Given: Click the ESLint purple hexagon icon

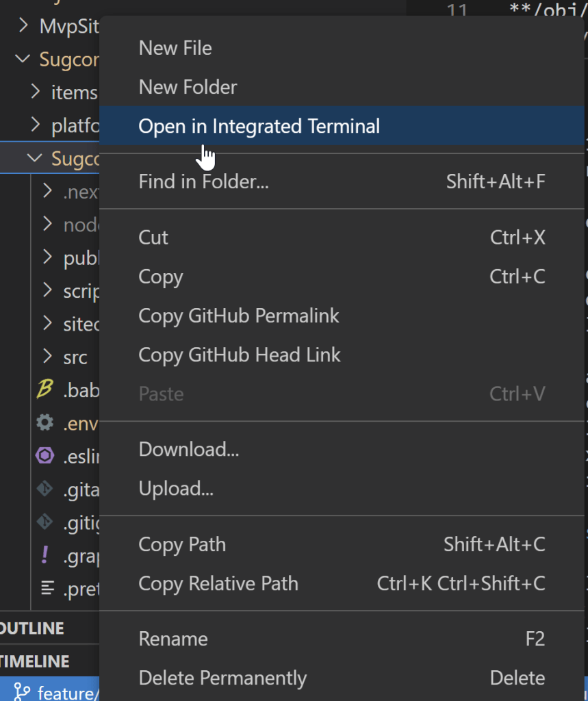Looking at the screenshot, I should tap(45, 456).
